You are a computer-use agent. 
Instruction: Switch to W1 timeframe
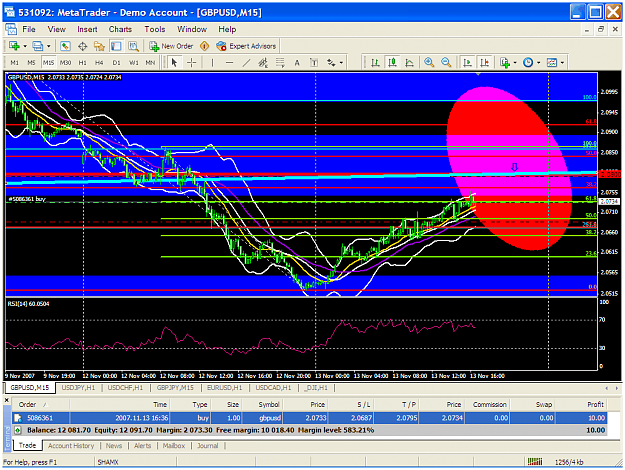(134, 63)
